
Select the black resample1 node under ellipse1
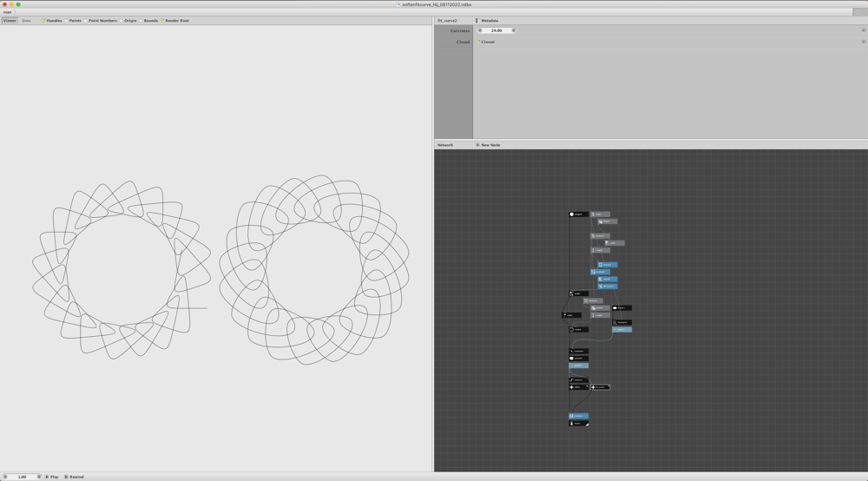[621, 322]
